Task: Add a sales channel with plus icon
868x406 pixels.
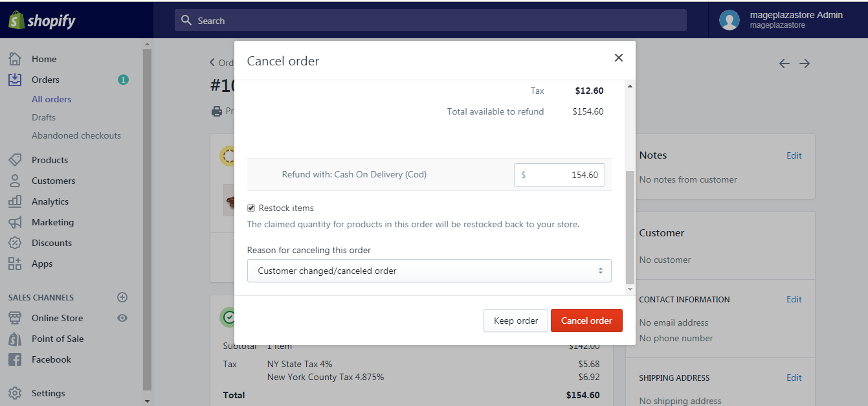Action: (x=122, y=297)
